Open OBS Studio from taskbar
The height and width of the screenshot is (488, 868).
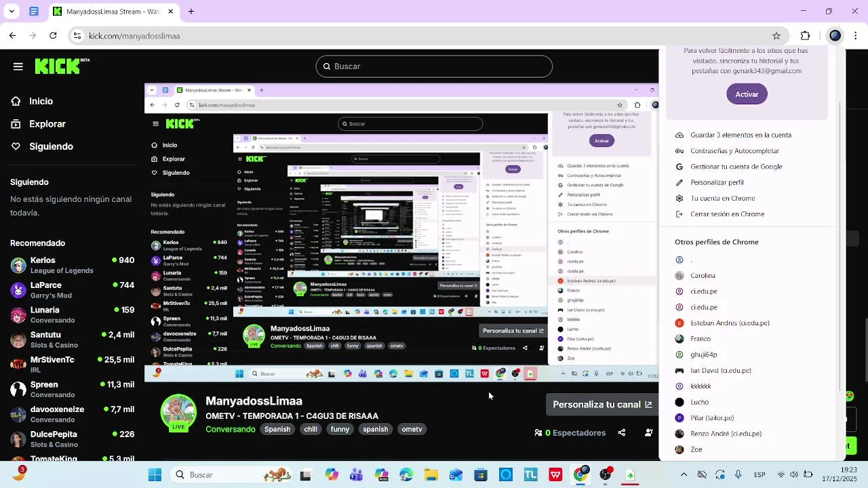(x=605, y=475)
